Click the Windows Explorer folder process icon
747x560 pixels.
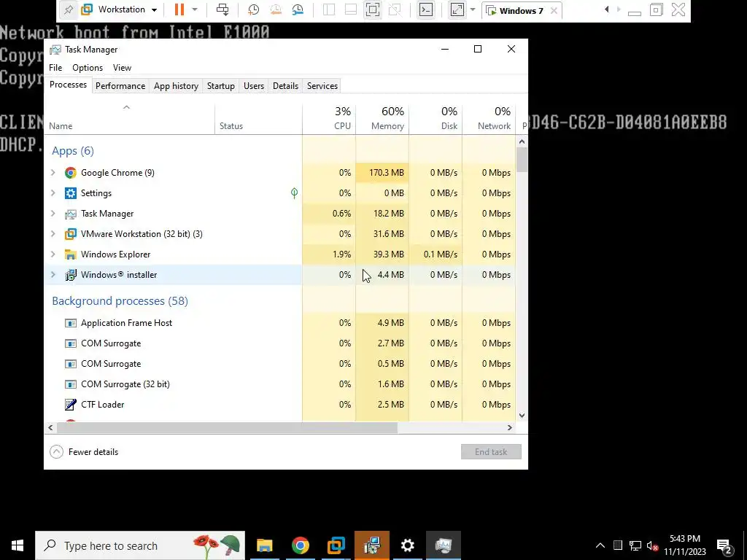pyautogui.click(x=71, y=254)
